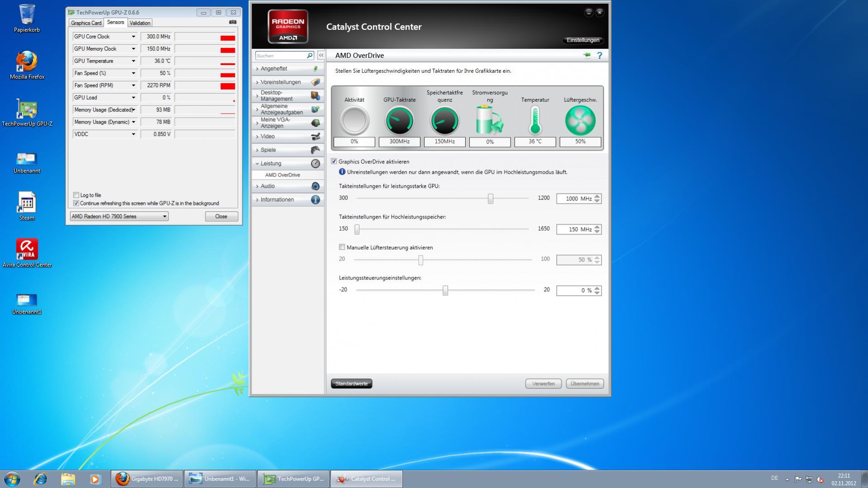868x488 pixels.
Task: Click the Leistungssteuerung slider handle
Action: point(445,290)
